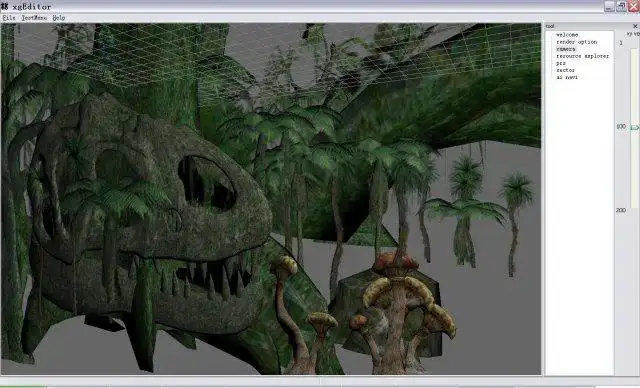The width and height of the screenshot is (640, 388).
Task: Open render option in the tool list
Action: pos(576,42)
